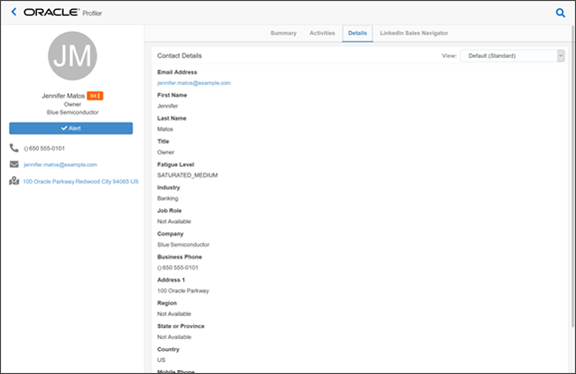Click Job Role value Not Available

coord(174,222)
